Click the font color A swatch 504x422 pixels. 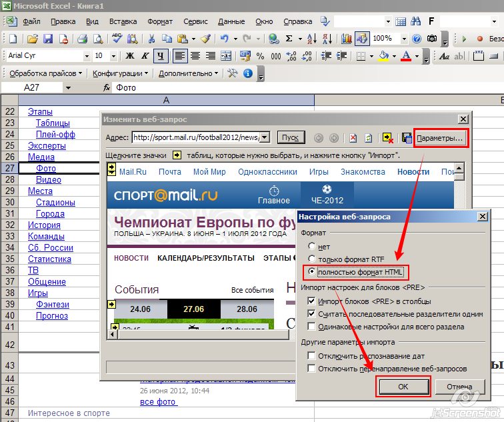click(x=406, y=56)
